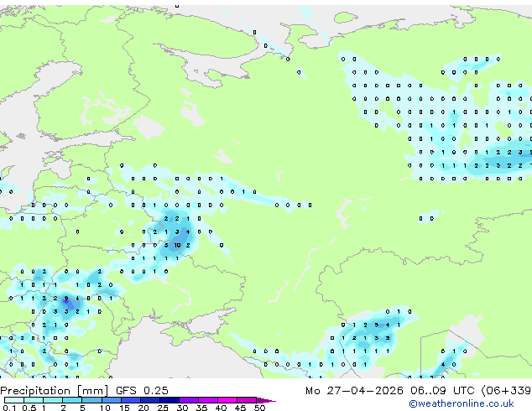Screen dimensions: 532x411
Task: Click the '35' legend scale label
Action: [201, 408]
